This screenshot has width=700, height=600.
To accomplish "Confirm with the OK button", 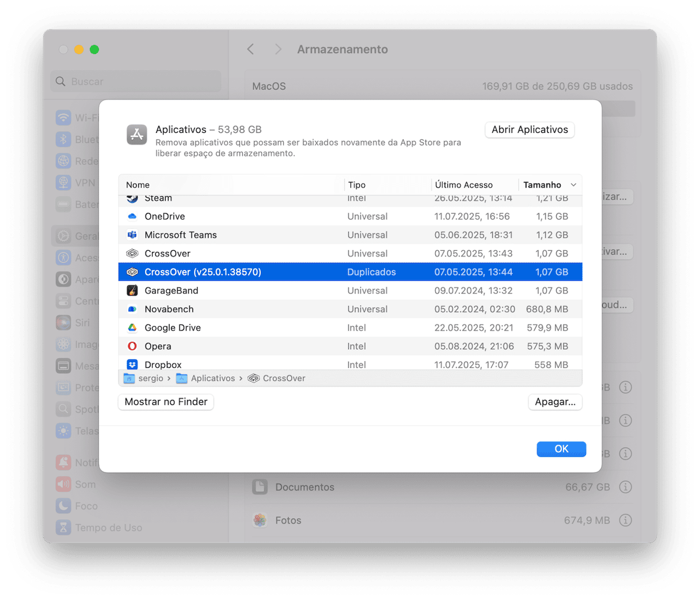I will tap(561, 449).
